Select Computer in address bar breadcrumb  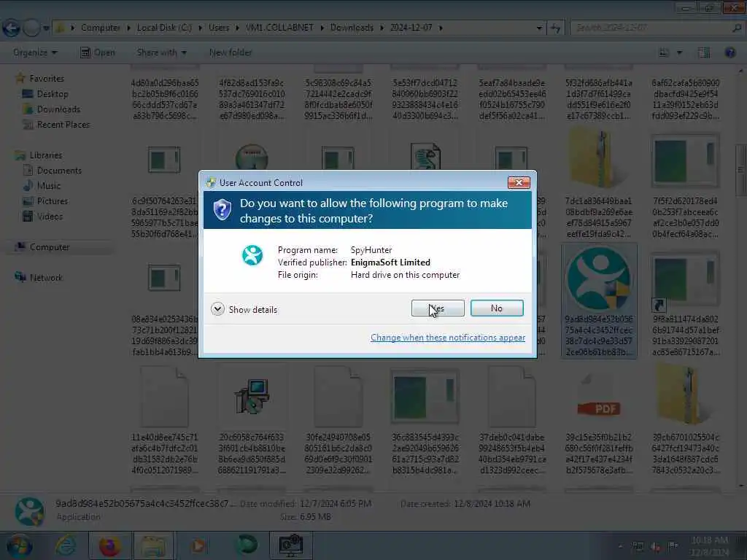click(x=101, y=28)
